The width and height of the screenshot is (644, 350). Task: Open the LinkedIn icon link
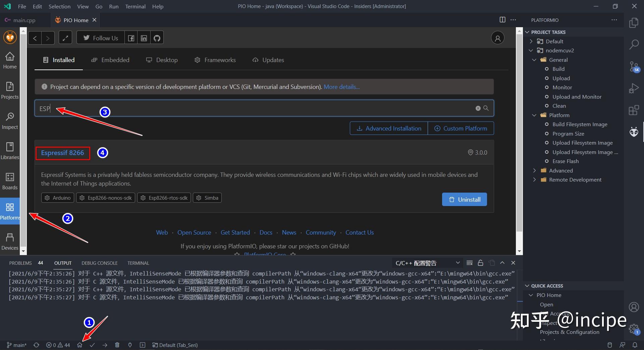tap(144, 38)
